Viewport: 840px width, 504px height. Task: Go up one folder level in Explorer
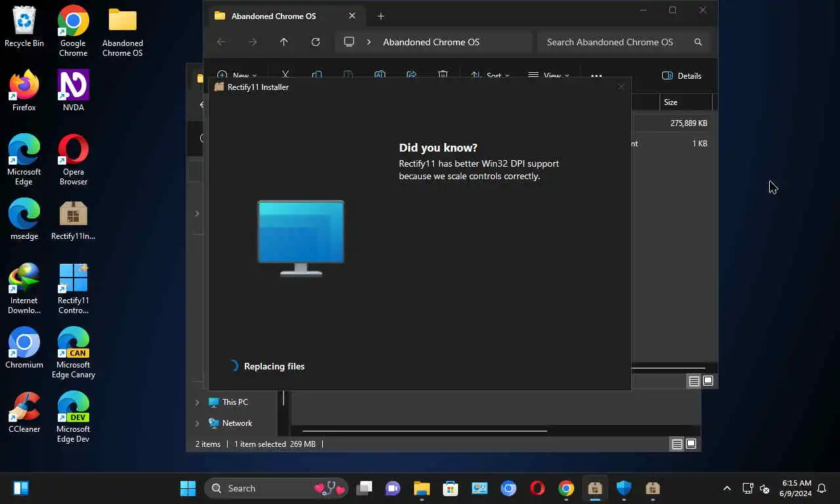coord(284,42)
